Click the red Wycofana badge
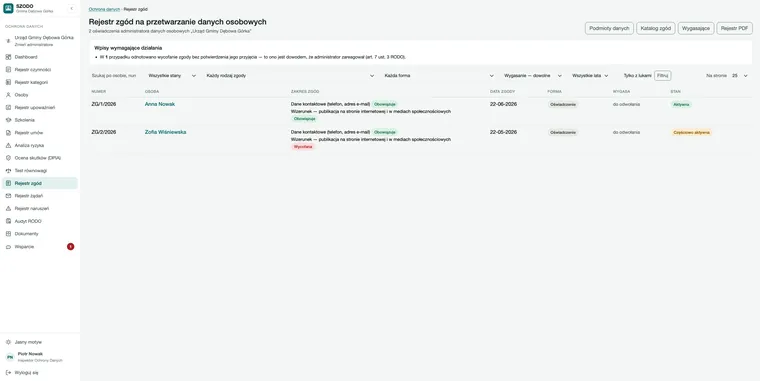The image size is (760, 381). pyautogui.click(x=303, y=147)
